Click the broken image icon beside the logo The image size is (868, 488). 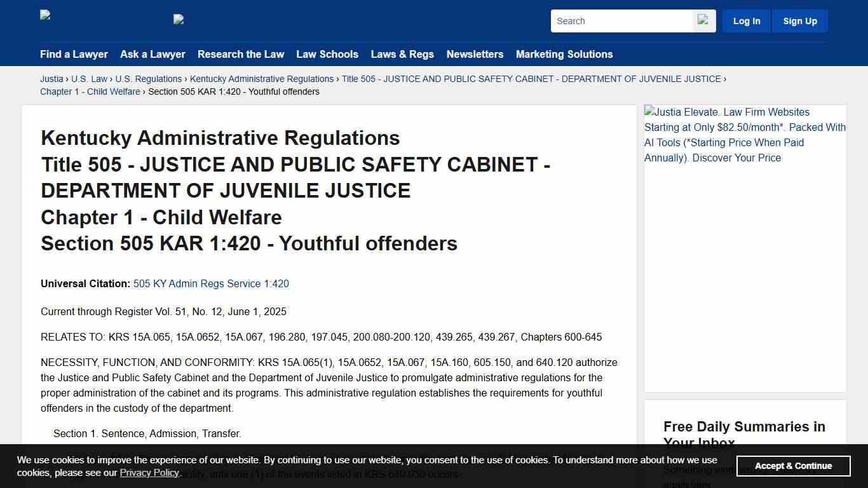click(178, 19)
